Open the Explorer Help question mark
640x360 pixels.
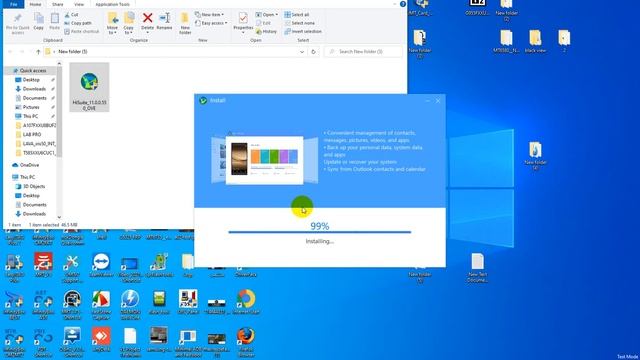(403, 4)
